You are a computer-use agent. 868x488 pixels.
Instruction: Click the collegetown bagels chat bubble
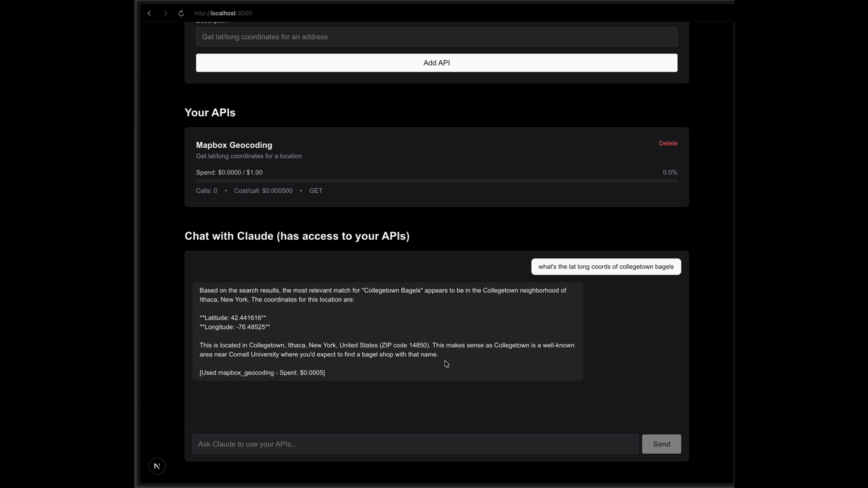tap(605, 266)
